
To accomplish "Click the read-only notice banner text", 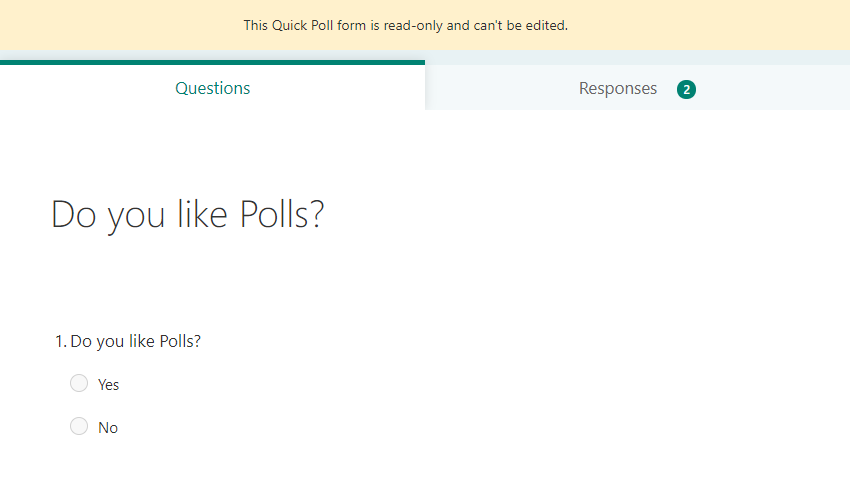I will (405, 25).
